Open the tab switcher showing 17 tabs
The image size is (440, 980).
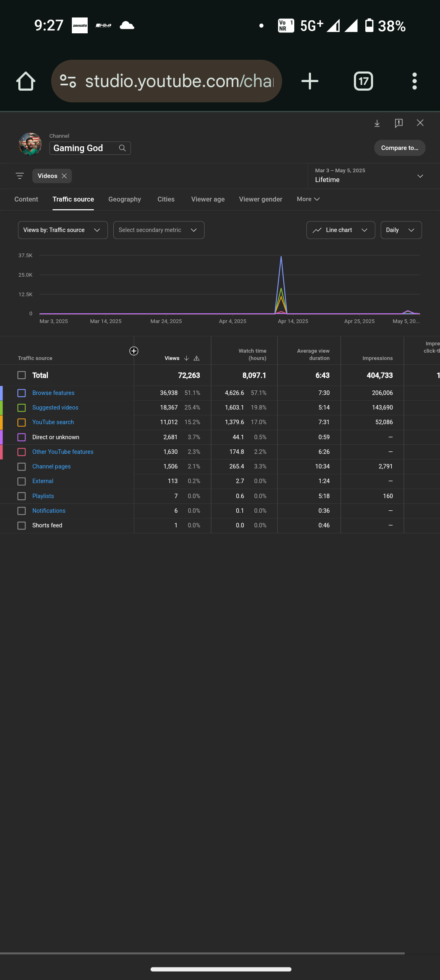point(363,81)
